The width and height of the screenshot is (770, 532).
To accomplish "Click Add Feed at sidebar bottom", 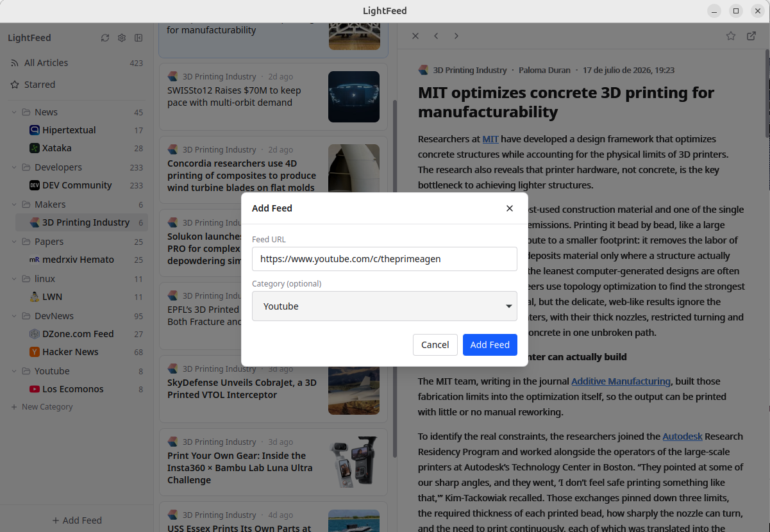I will point(77,520).
